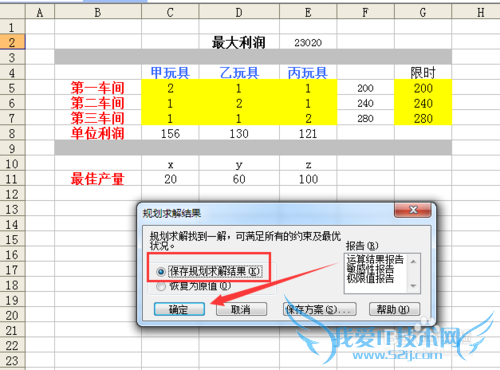The image size is (500, 370).
Task: Click the 取消 button
Action: 241,309
